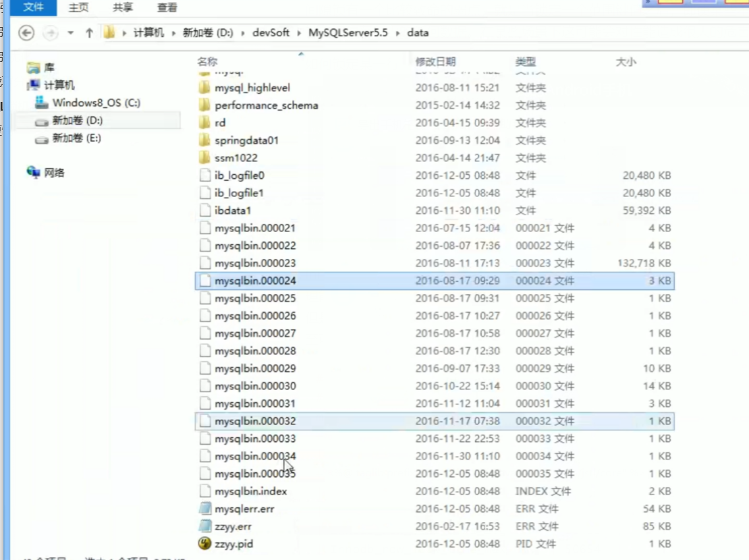The height and width of the screenshot is (560, 749).
Task: Go forward with the Forward arrow button
Action: click(51, 33)
